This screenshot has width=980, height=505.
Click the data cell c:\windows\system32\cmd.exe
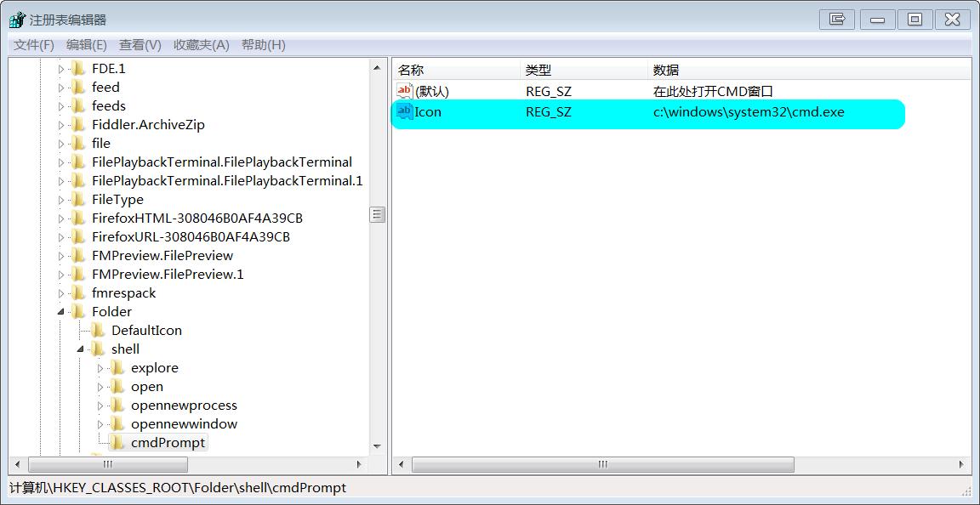point(749,112)
